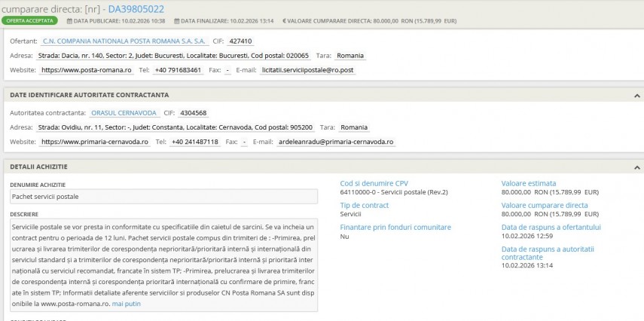Screen dimensions: 644x321
Task: Open the Orasul Cernavoda authority link
Action: coord(124,113)
